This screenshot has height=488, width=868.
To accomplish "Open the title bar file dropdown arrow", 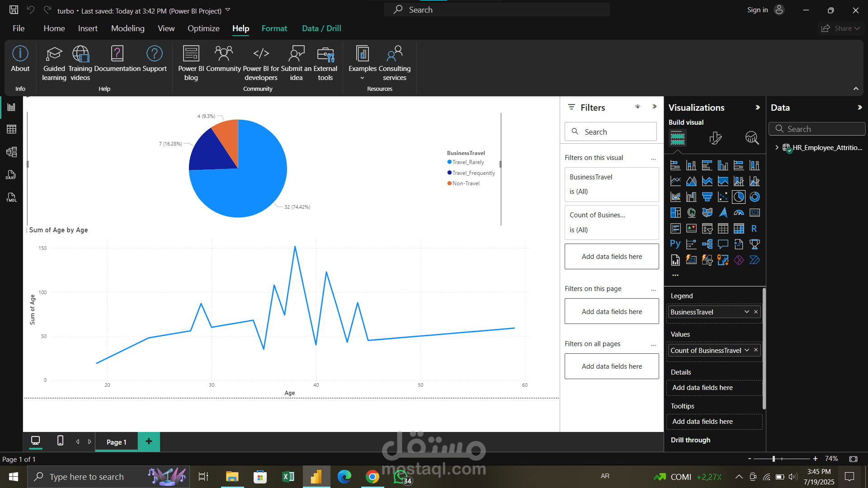I will 228,10.
